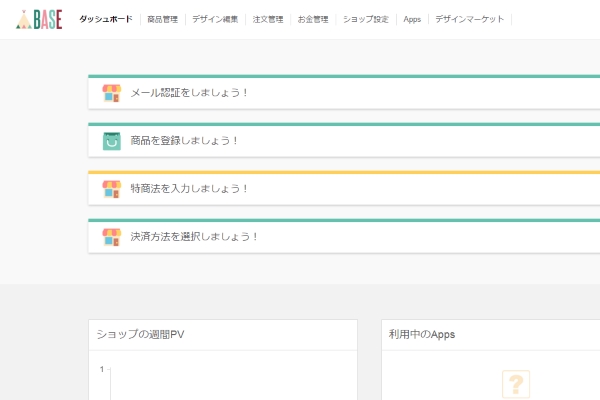The image size is (600, 400).
Task: Go to 商品管理 in navigation
Action: coord(163,19)
